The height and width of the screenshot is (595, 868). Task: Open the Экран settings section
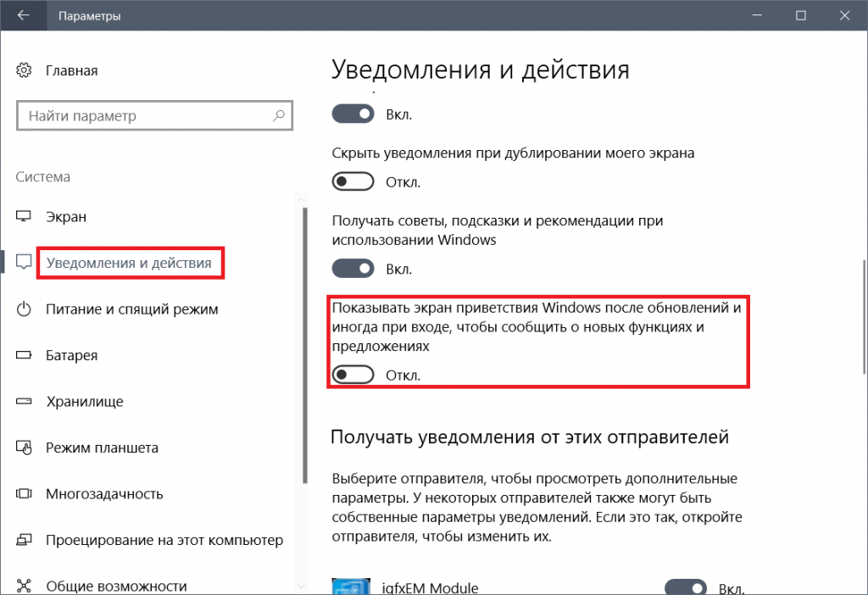tap(66, 216)
